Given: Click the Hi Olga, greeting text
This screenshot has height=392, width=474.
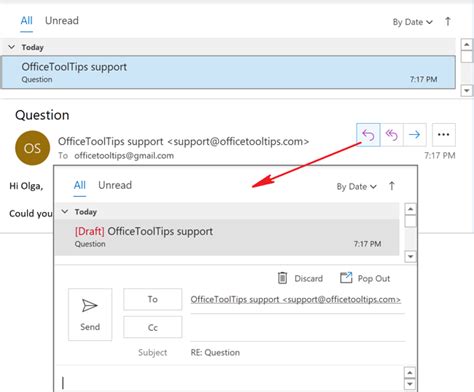Looking at the screenshot, I should click(x=26, y=186).
